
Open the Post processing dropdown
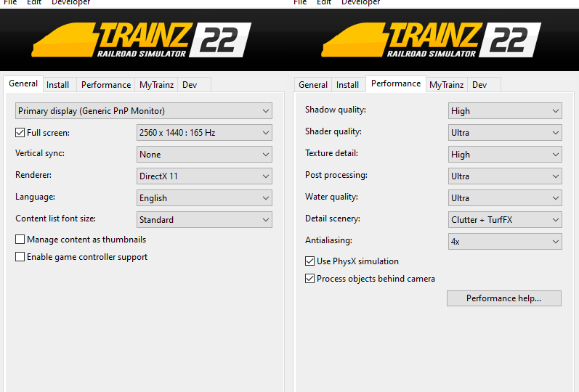(505, 176)
